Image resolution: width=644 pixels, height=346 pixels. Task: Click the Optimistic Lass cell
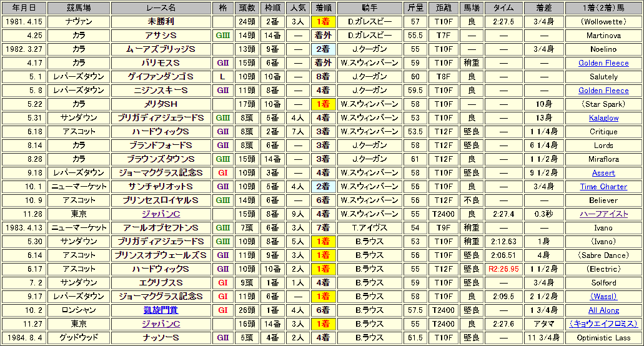(x=603, y=338)
